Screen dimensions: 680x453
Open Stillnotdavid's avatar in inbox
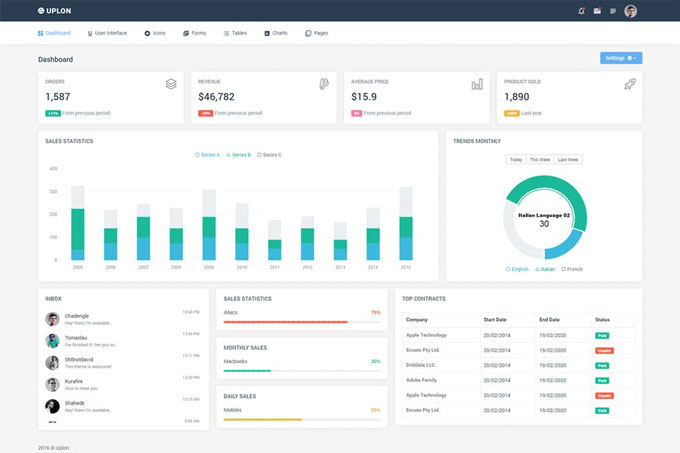coord(52,362)
